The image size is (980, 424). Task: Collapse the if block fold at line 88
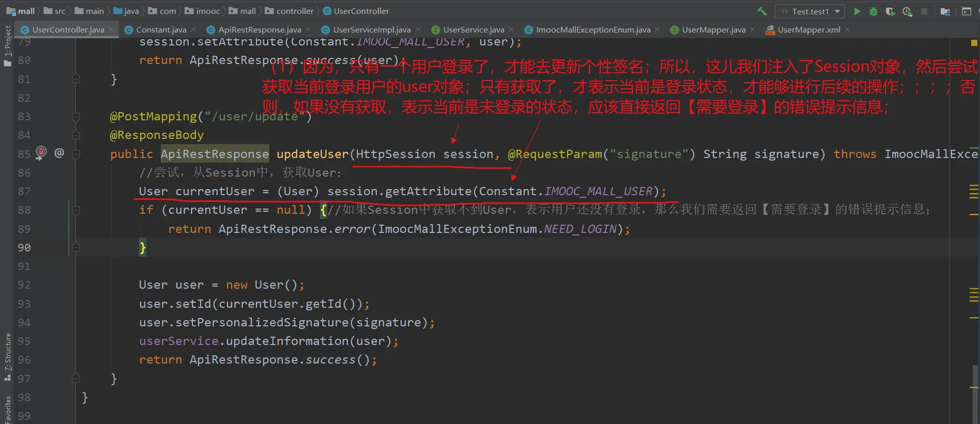tap(76, 210)
